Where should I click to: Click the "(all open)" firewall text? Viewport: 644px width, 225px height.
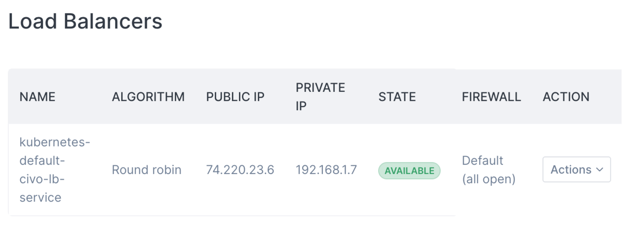[x=488, y=179]
